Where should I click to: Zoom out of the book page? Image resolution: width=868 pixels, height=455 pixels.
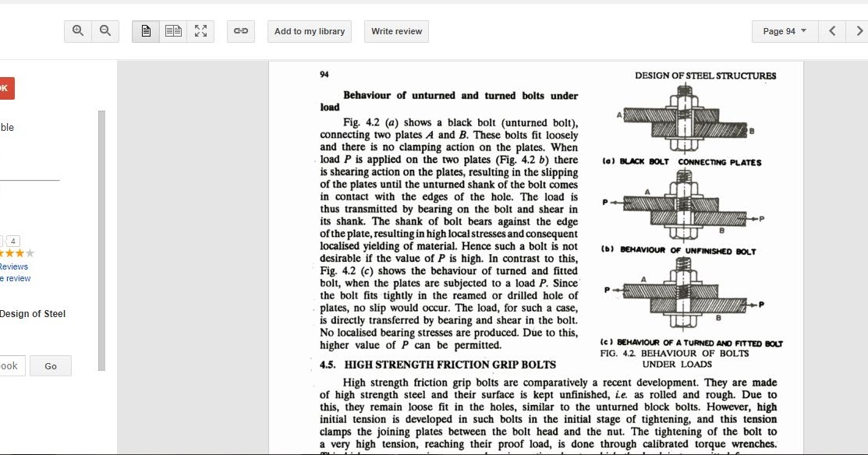click(x=105, y=31)
